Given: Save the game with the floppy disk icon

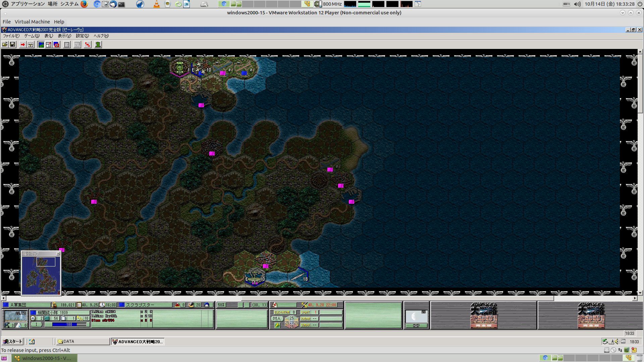Looking at the screenshot, I should [x=12, y=45].
